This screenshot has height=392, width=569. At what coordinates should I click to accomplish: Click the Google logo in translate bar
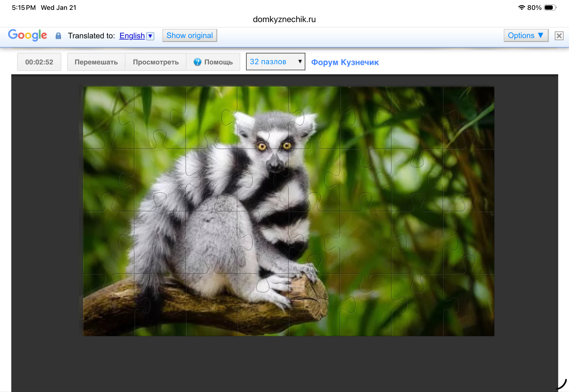[28, 35]
